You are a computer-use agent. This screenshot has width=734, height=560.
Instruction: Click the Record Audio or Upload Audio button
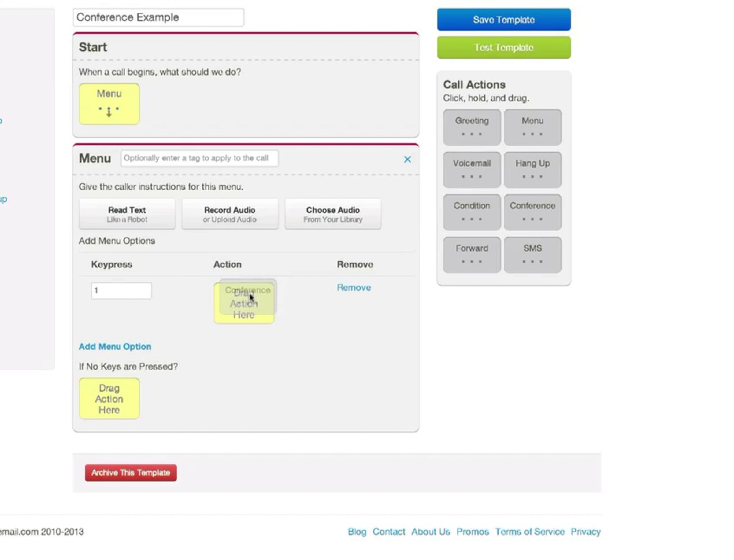pos(229,214)
